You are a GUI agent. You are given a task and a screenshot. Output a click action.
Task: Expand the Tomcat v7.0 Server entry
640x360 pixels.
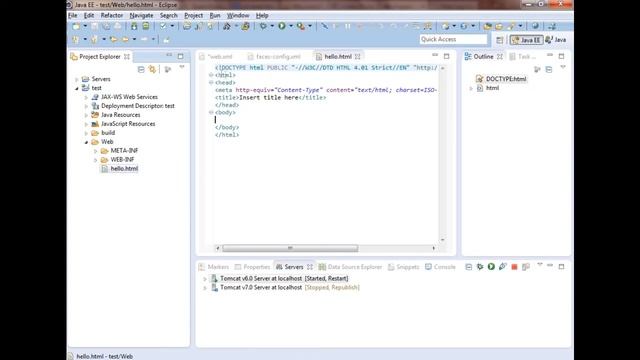205,288
